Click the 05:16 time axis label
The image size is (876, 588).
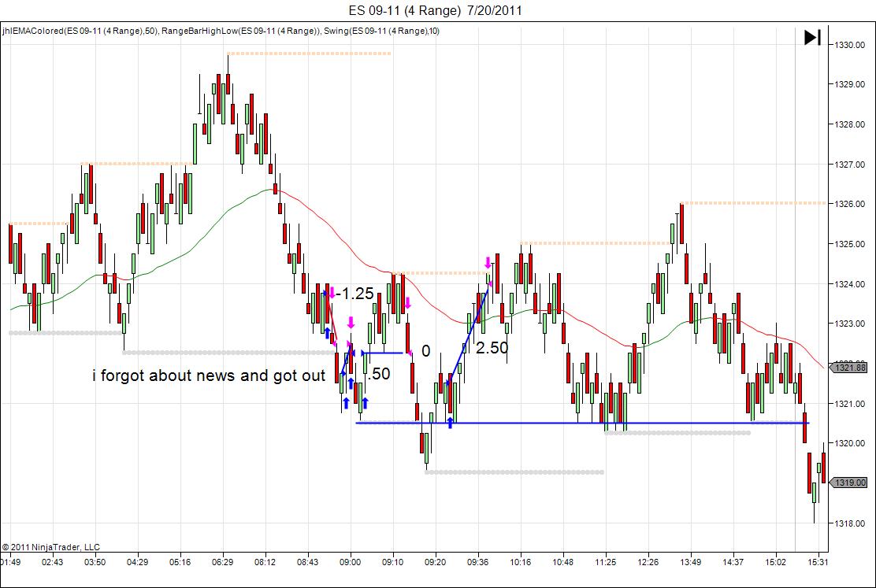[x=180, y=562]
